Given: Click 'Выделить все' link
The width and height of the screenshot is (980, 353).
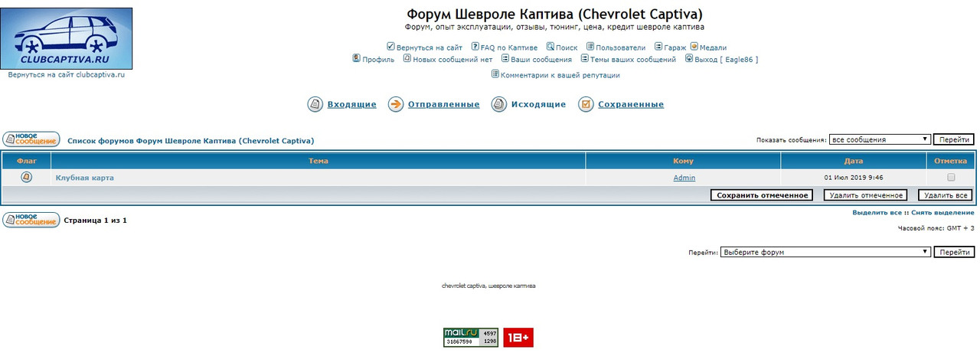Looking at the screenshot, I should pos(877,213).
